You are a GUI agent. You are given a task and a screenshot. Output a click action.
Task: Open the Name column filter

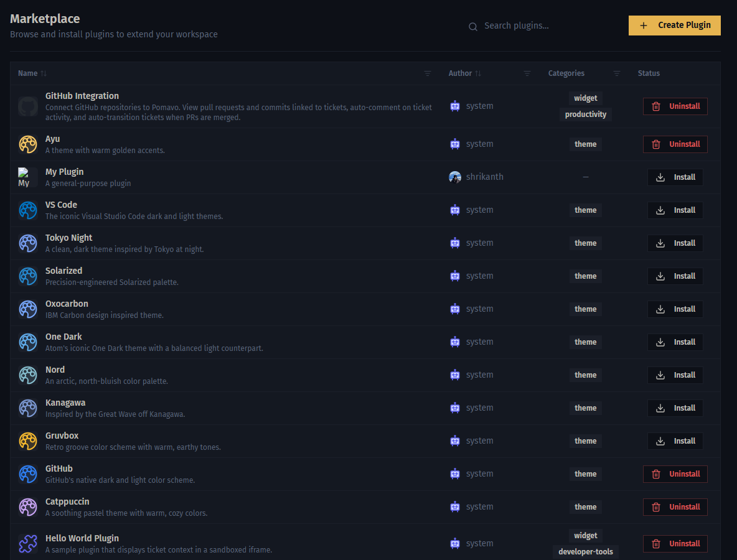pyautogui.click(x=427, y=73)
